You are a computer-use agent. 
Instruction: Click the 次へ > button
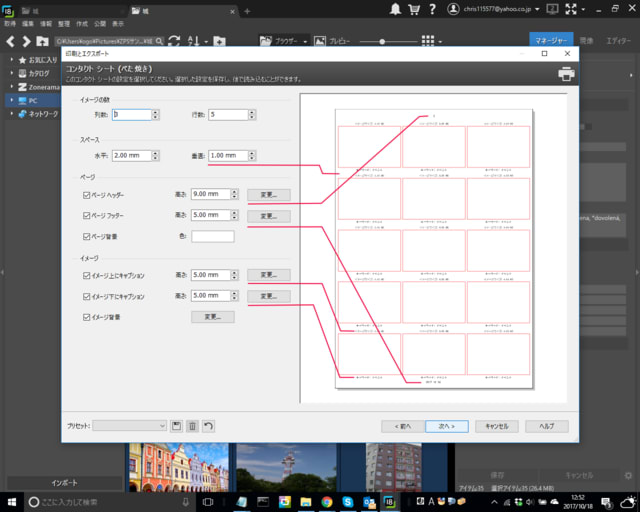(446, 425)
